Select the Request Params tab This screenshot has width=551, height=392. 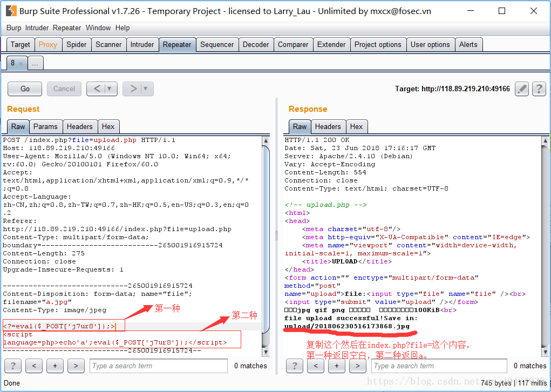[x=45, y=126]
